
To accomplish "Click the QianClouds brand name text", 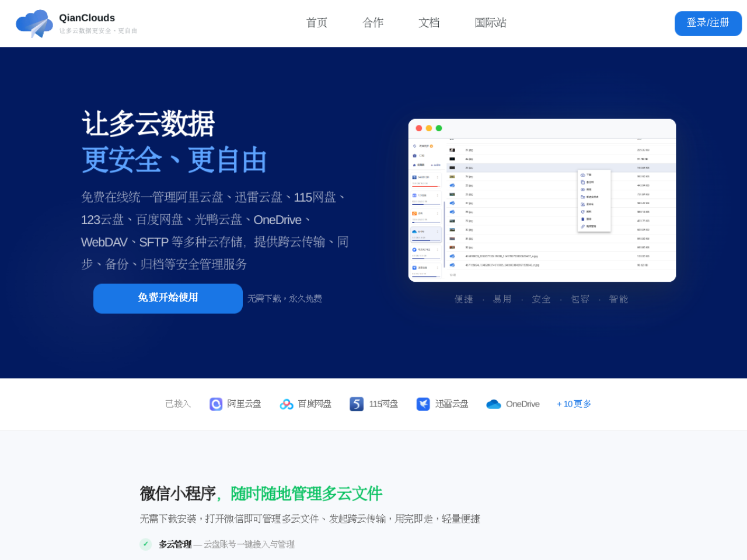I will pyautogui.click(x=87, y=18).
